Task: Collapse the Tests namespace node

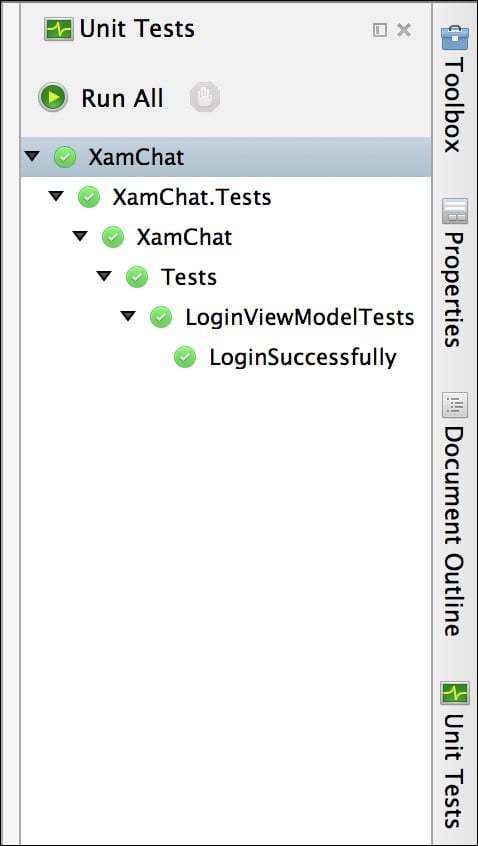Action: (x=104, y=276)
